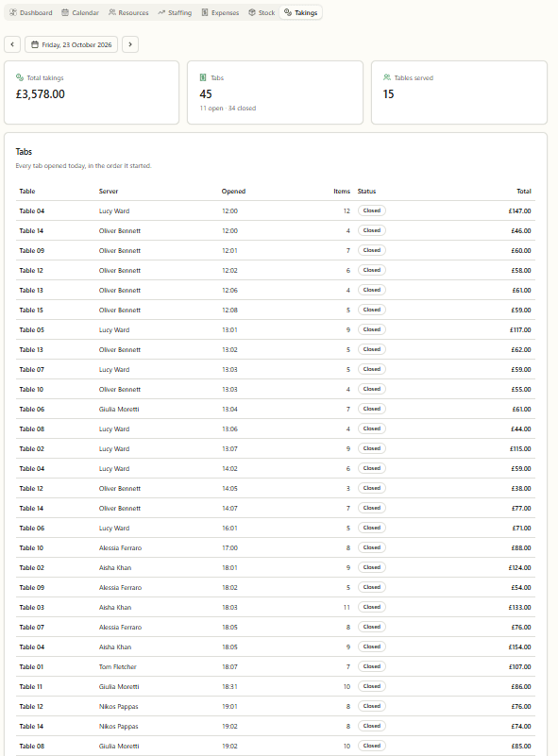The image size is (558, 756).
Task: Click Closed badge for Table 09 at 12:01
Action: pyautogui.click(x=372, y=250)
